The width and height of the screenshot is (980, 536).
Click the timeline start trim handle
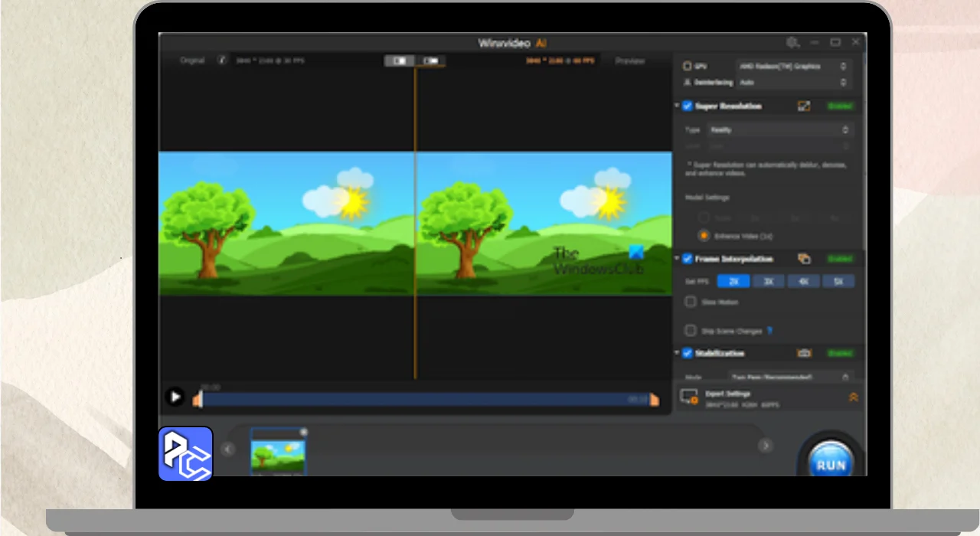(x=198, y=399)
